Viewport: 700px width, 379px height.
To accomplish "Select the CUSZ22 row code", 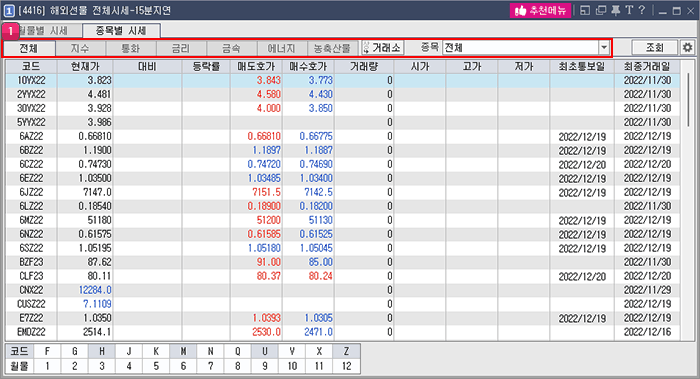I will click(31, 304).
